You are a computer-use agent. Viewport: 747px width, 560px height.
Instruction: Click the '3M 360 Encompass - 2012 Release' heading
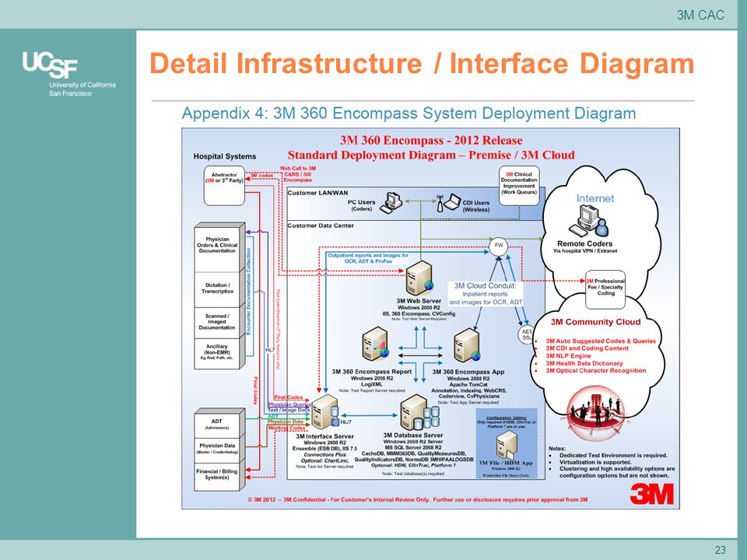click(x=431, y=141)
